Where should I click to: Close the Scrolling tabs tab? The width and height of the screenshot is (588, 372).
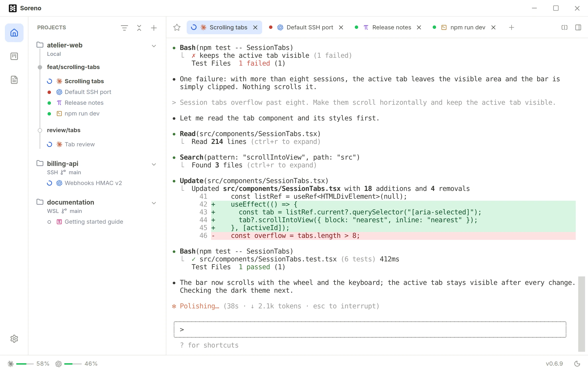pyautogui.click(x=255, y=27)
